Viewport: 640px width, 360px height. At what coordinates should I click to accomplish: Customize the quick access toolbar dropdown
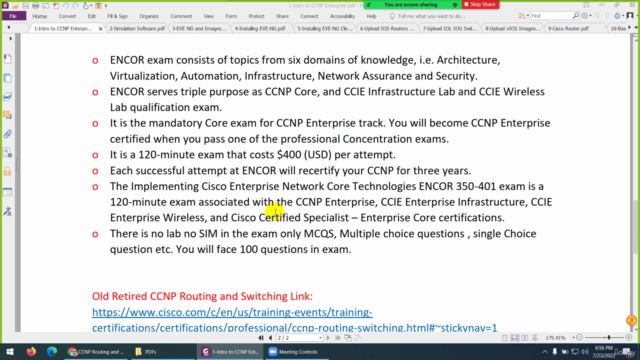tap(106, 6)
